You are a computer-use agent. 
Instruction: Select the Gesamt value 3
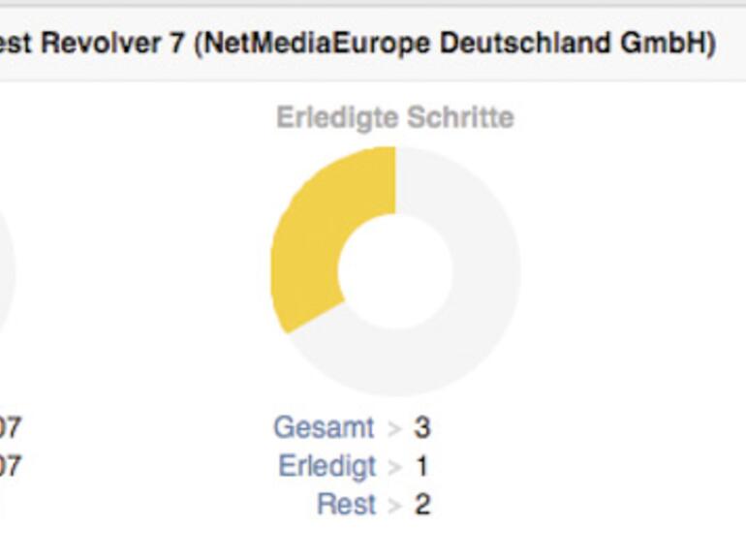tap(421, 427)
